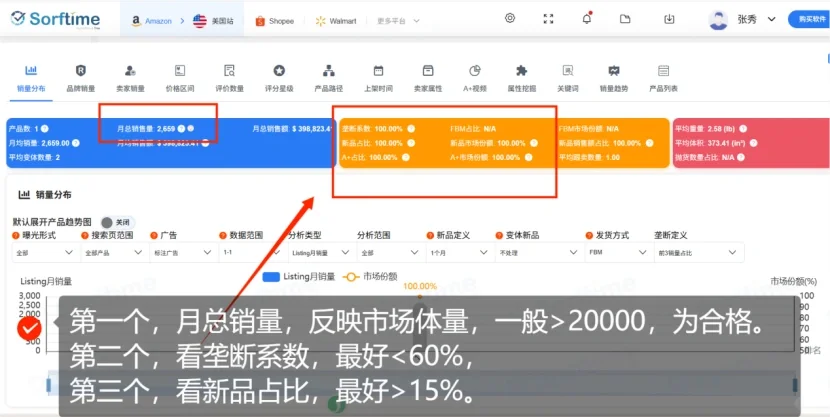The image size is (830, 417).
Task: Click the 产品列表 list icon
Action: [x=664, y=70]
